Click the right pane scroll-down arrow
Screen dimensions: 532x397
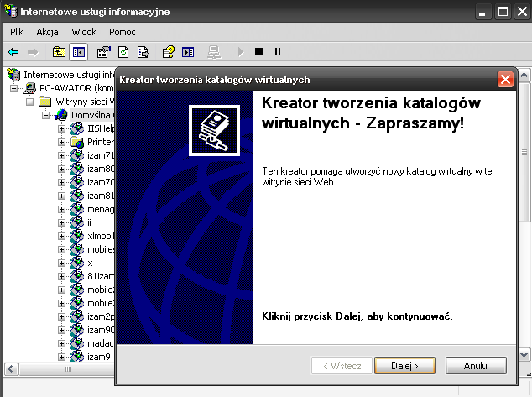[524, 355]
